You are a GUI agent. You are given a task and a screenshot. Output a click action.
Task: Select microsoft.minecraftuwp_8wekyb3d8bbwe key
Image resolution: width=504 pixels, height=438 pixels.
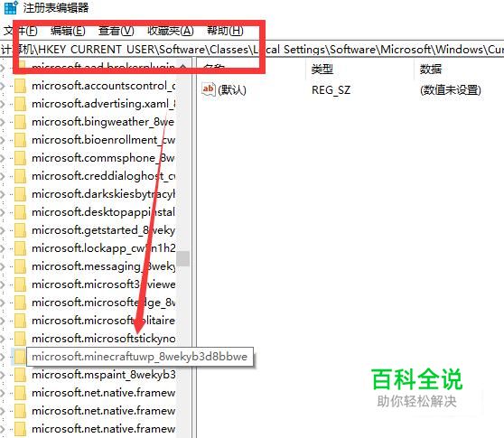[139, 357]
